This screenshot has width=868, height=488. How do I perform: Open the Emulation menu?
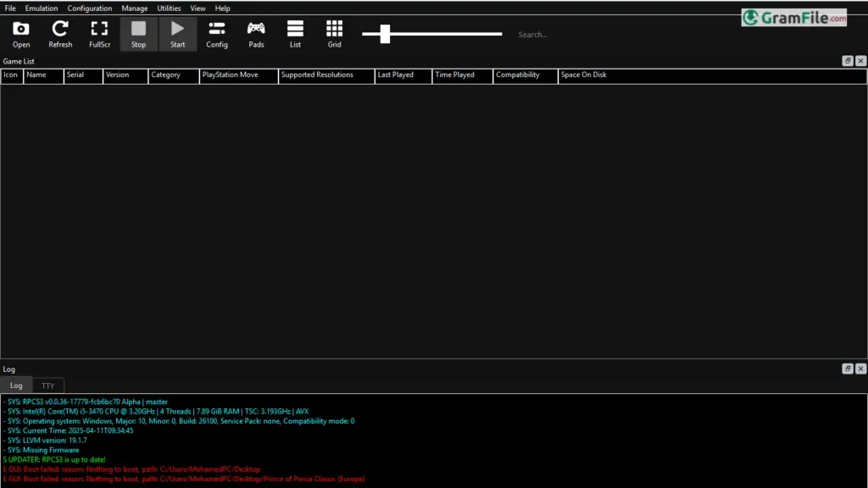[x=41, y=8]
